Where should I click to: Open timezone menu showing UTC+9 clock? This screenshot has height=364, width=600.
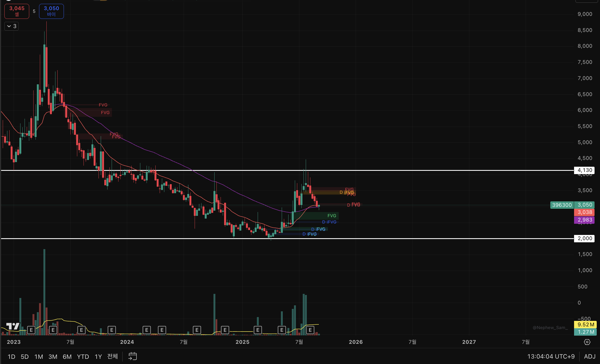coord(551,356)
